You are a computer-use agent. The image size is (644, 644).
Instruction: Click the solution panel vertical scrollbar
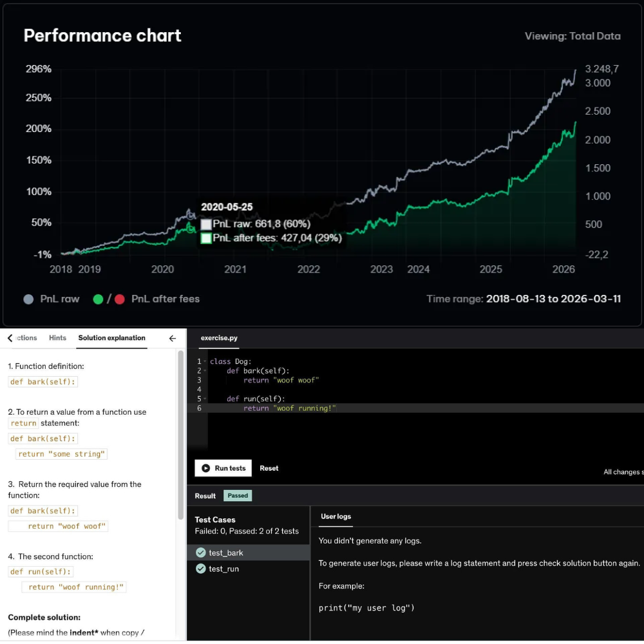(181, 435)
